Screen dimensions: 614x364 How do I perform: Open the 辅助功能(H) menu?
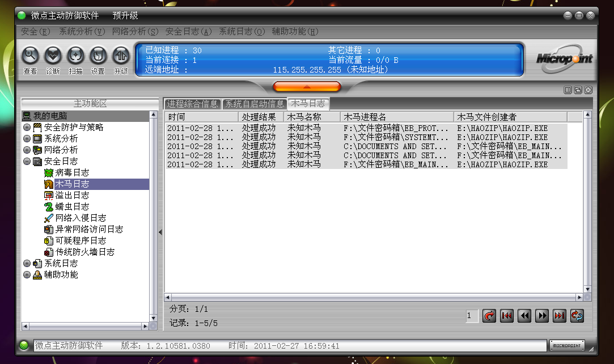(x=295, y=31)
